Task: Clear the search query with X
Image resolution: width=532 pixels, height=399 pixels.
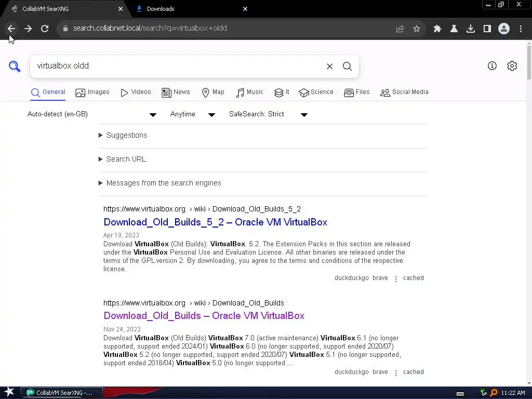Action: pos(329,66)
